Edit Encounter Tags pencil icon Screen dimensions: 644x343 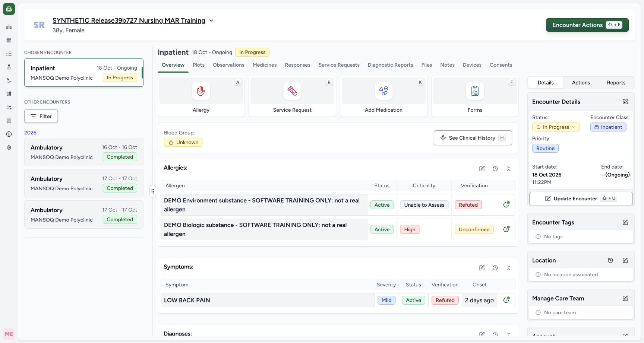(625, 222)
